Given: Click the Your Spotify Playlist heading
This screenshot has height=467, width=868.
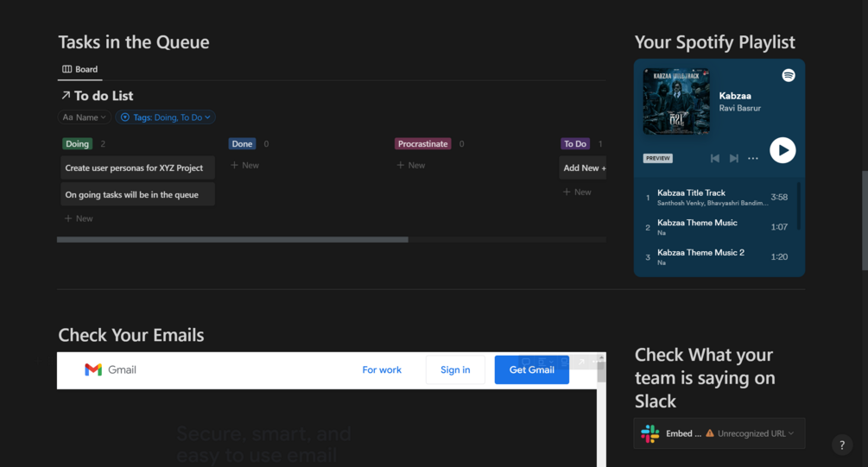Looking at the screenshot, I should (714, 42).
